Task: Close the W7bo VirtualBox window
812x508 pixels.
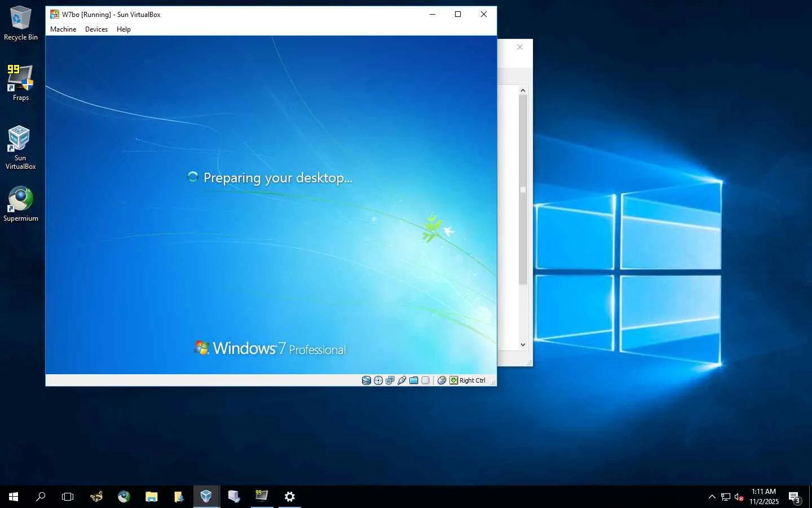Action: click(x=484, y=14)
